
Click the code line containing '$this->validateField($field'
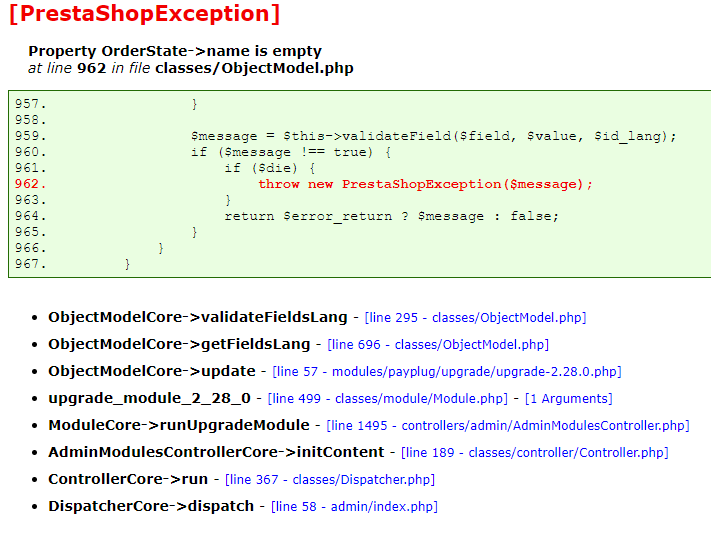tap(433, 136)
